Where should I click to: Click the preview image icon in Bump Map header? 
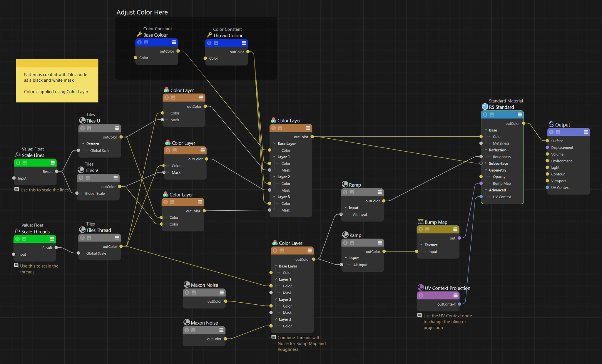point(427,229)
